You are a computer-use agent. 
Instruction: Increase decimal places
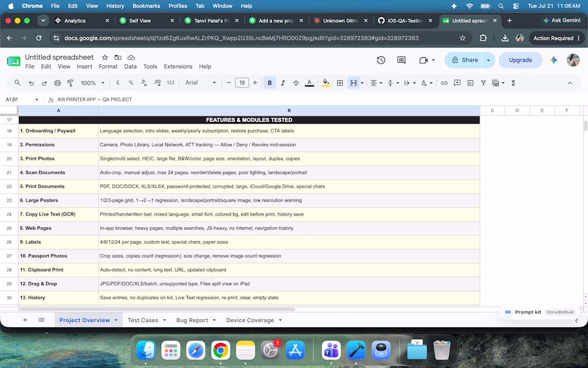pyautogui.click(x=158, y=83)
